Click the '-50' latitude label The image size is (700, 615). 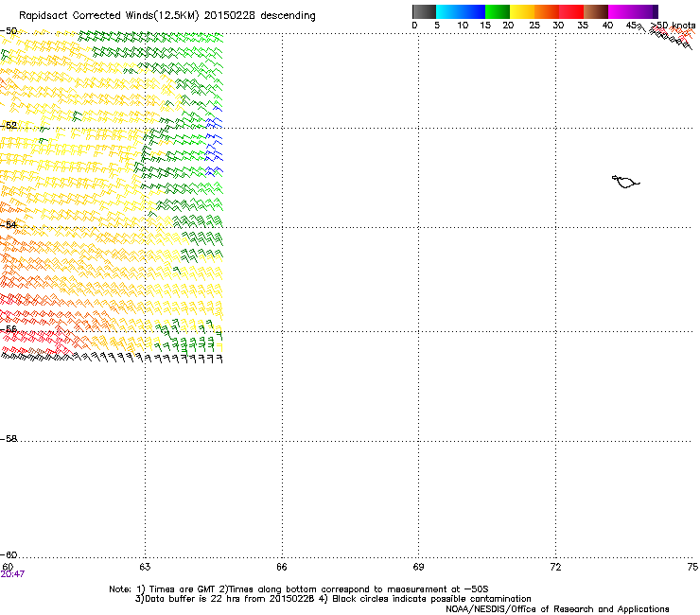pos(9,31)
